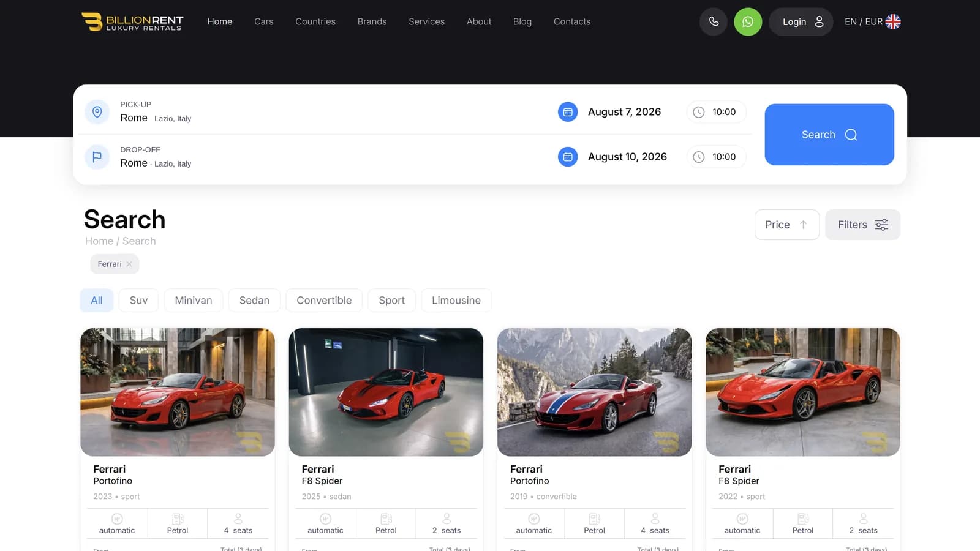Screen dimensions: 980x551
Task: Go to Home in the navigation
Action: (220, 21)
